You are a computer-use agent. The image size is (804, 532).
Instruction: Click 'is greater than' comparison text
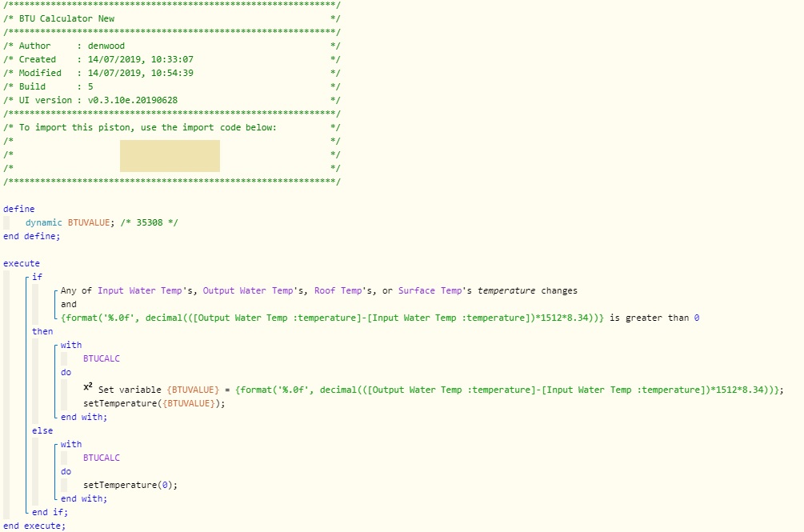click(649, 318)
